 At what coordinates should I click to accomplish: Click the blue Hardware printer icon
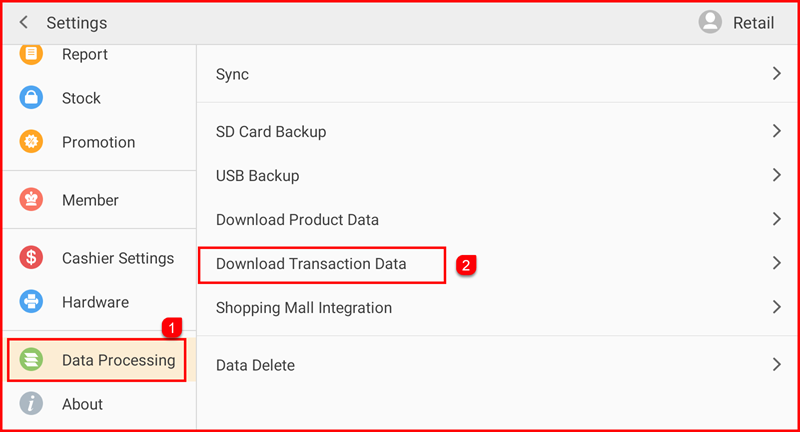click(x=32, y=302)
